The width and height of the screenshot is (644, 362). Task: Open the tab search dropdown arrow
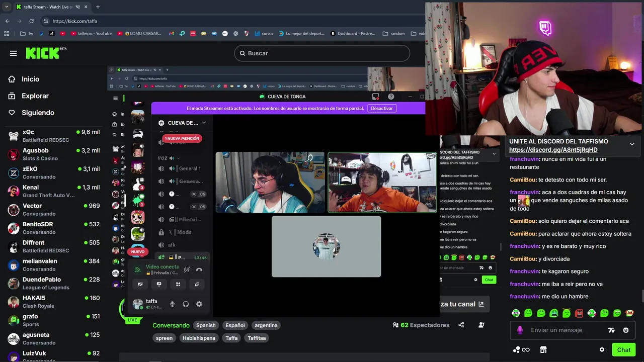[x=6, y=7]
